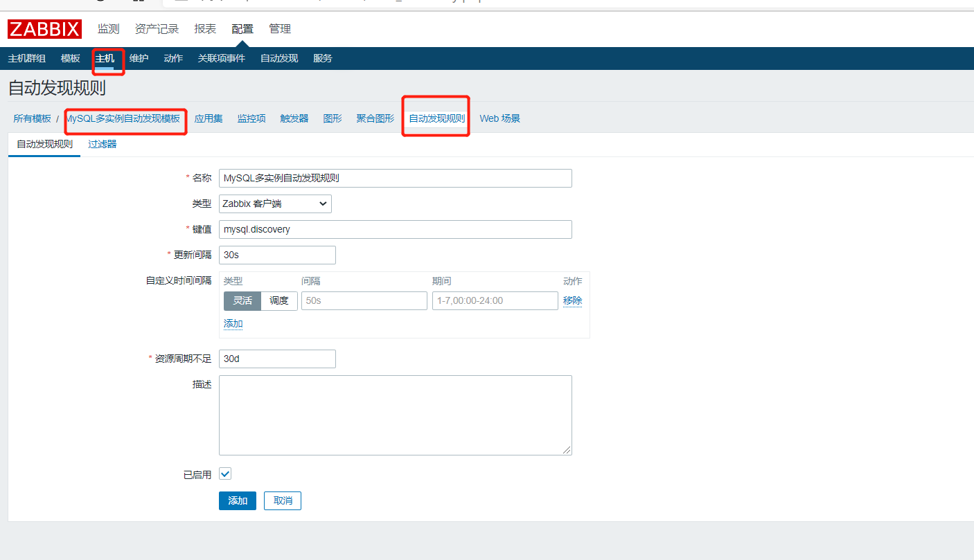
Task: Click the ZABBIX logo
Action: click(45, 29)
